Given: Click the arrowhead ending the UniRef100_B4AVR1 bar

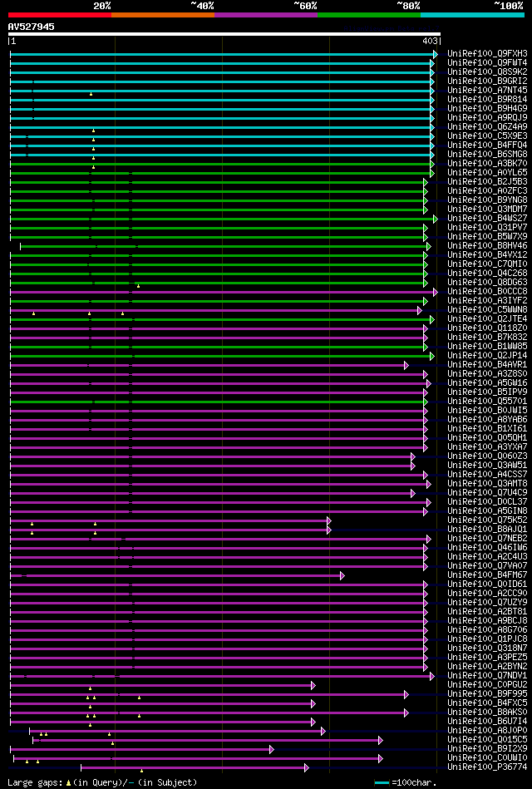Looking at the screenshot, I should [x=406, y=365].
